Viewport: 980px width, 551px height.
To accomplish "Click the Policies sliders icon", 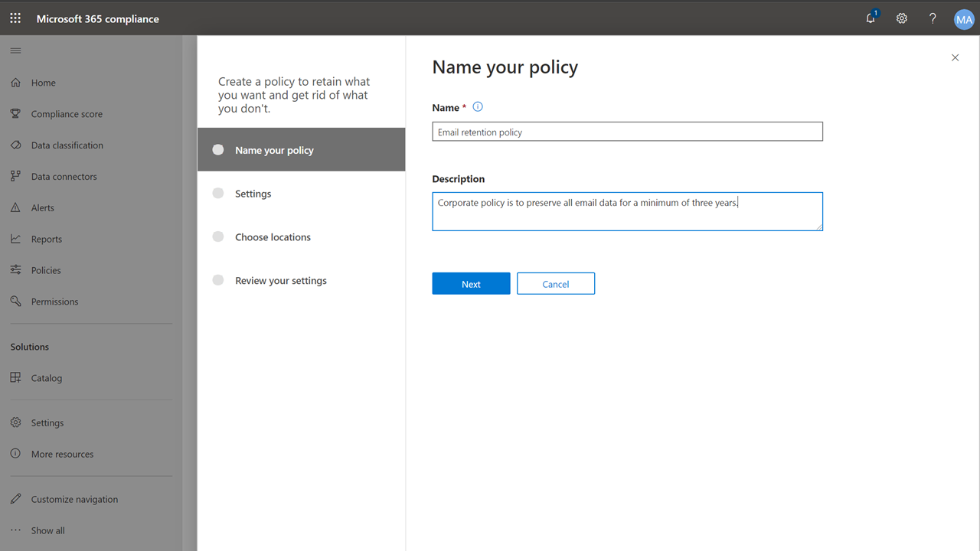I will [x=15, y=270].
